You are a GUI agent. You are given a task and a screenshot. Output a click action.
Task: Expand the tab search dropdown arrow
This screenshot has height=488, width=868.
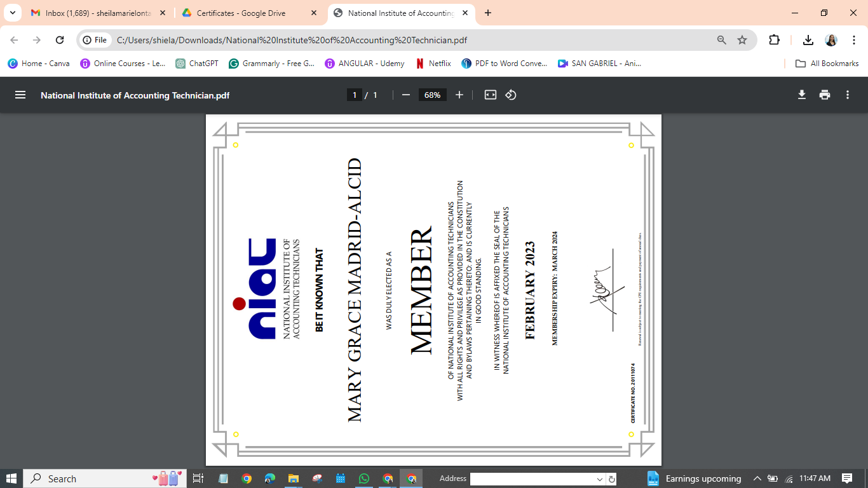pos(13,13)
